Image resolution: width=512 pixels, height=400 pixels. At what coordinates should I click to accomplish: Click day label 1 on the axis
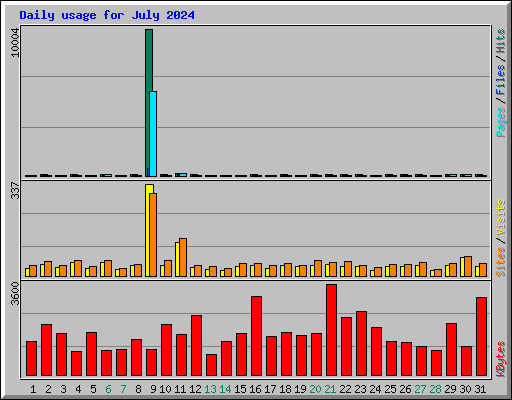pyautogui.click(x=33, y=389)
